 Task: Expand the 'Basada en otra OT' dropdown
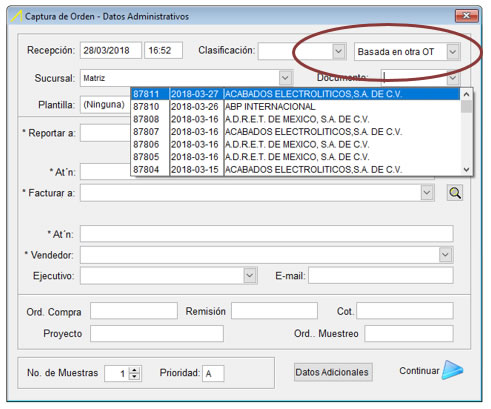click(x=452, y=52)
